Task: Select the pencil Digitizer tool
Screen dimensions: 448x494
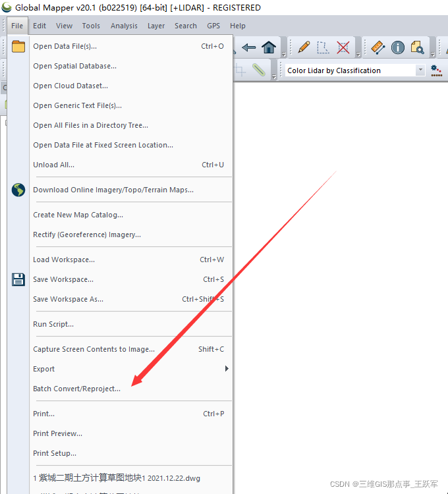Action: click(304, 47)
